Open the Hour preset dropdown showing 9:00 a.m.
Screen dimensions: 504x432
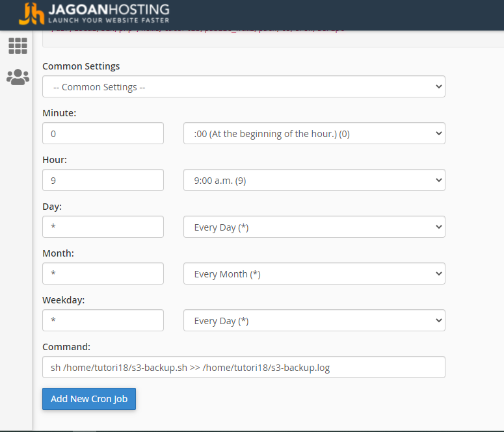click(314, 180)
